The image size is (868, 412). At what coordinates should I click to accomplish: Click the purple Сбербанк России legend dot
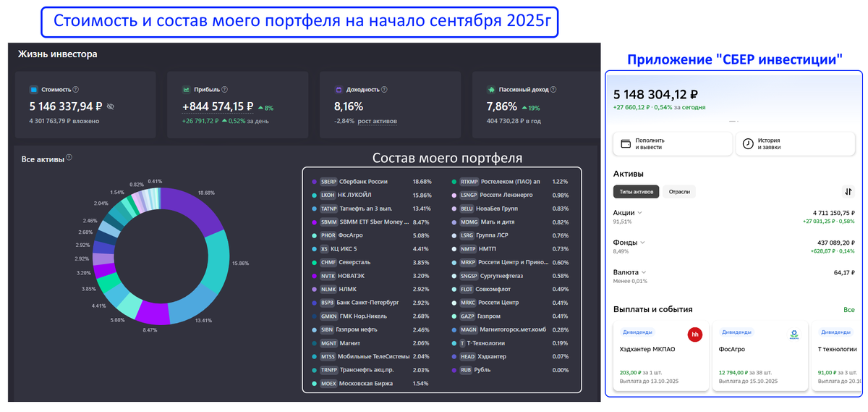coord(313,182)
